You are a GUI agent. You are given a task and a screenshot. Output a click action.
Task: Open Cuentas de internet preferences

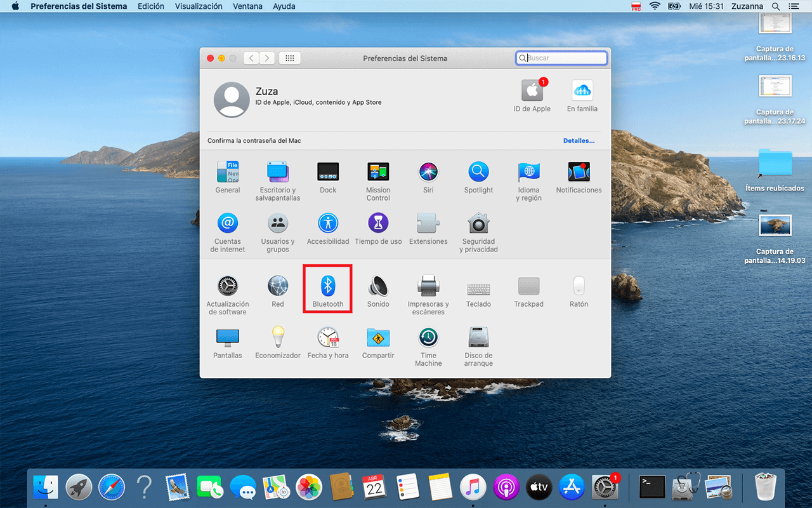tap(228, 232)
